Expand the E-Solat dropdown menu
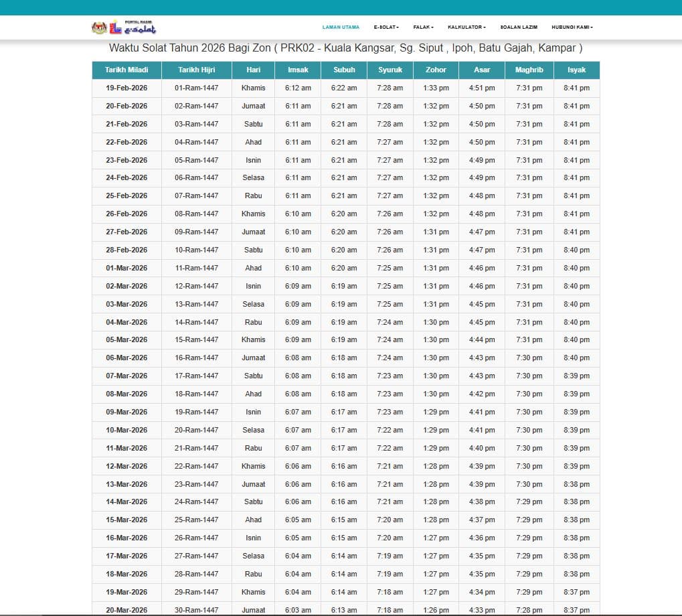Viewport: 682px width, 616px height. [386, 27]
